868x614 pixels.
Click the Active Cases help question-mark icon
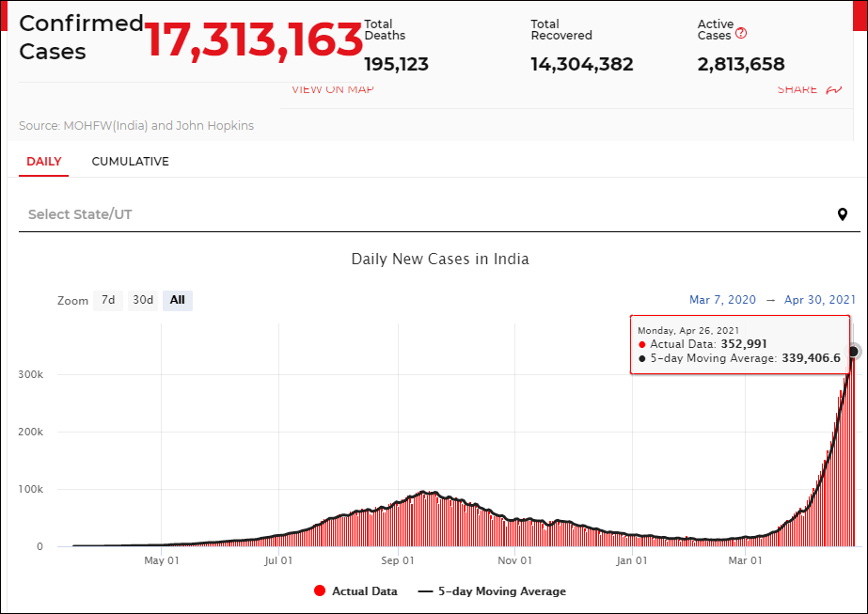pos(741,33)
